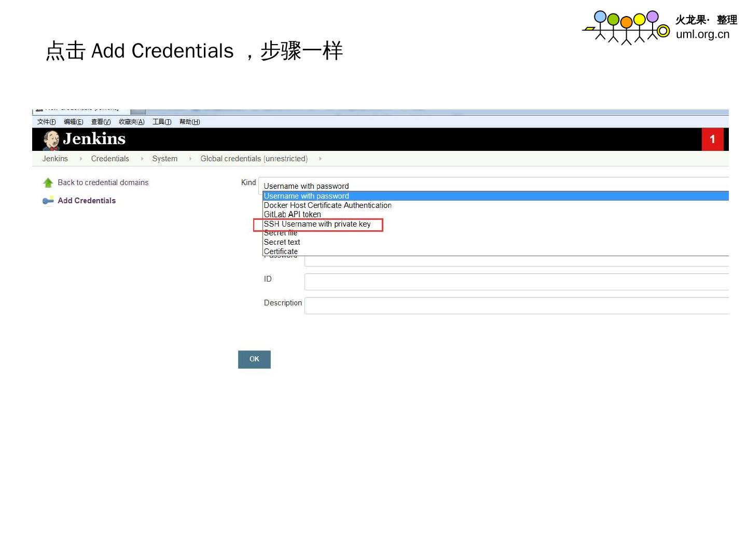Open the 文件(F) menu

(47, 122)
